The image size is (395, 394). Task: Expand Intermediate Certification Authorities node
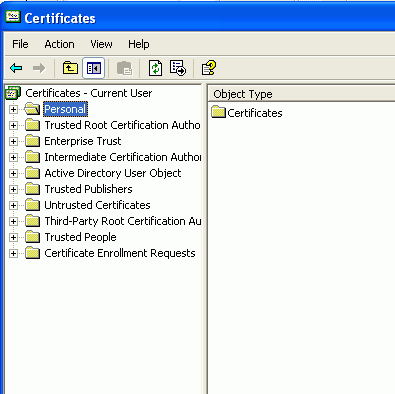click(x=13, y=157)
